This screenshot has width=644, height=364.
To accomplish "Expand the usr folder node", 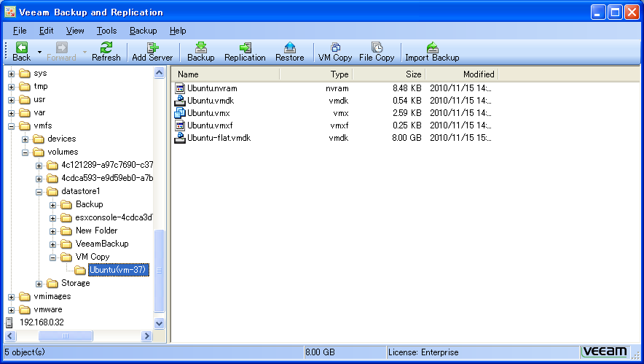I will point(12,101).
